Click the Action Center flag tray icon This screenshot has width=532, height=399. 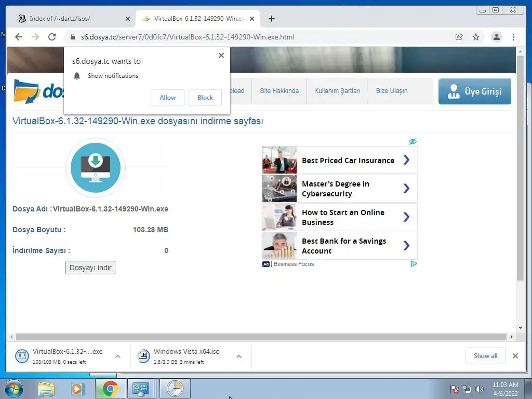click(454, 389)
